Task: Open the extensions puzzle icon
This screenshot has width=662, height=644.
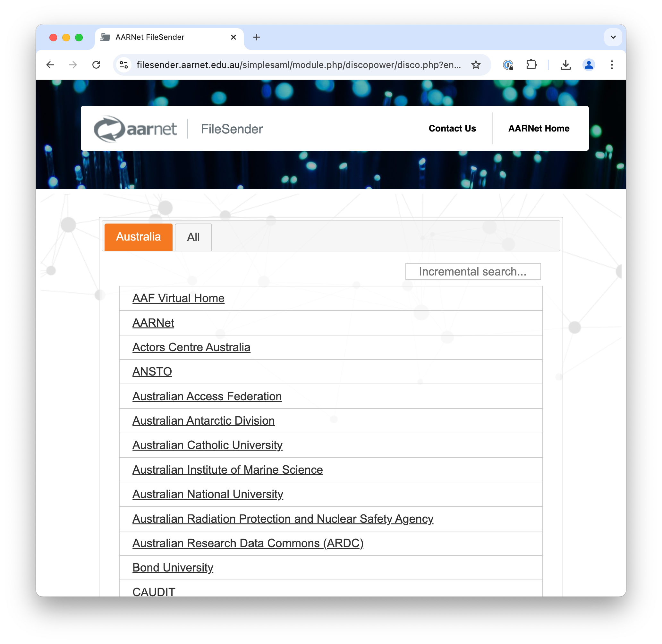Action: pyautogui.click(x=531, y=64)
